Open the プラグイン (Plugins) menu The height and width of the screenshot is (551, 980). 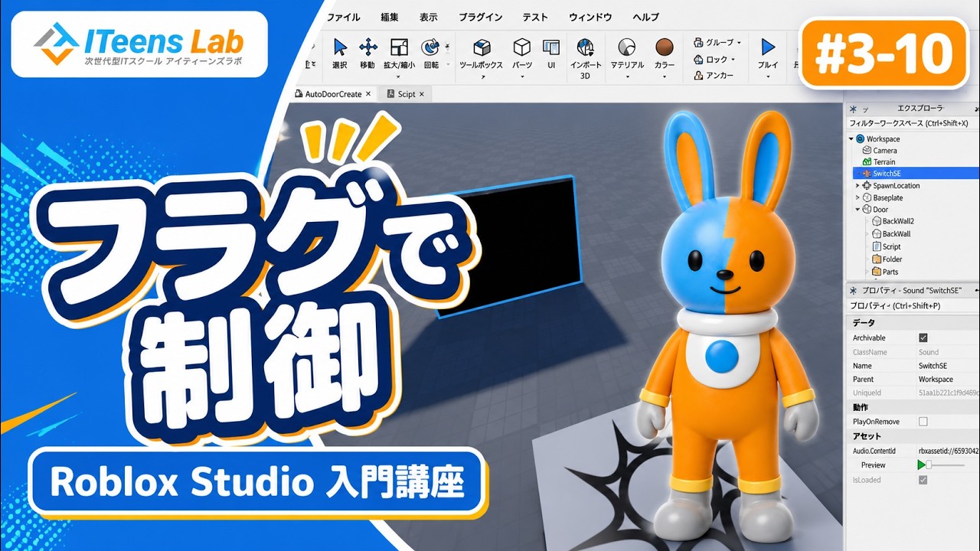point(480,17)
